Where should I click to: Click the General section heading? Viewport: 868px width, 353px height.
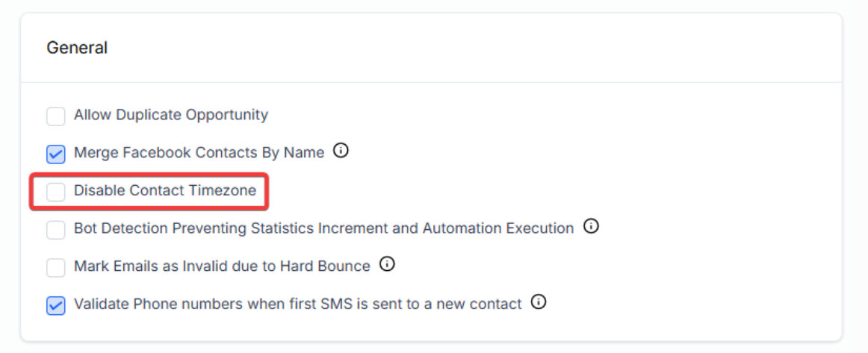click(x=77, y=48)
